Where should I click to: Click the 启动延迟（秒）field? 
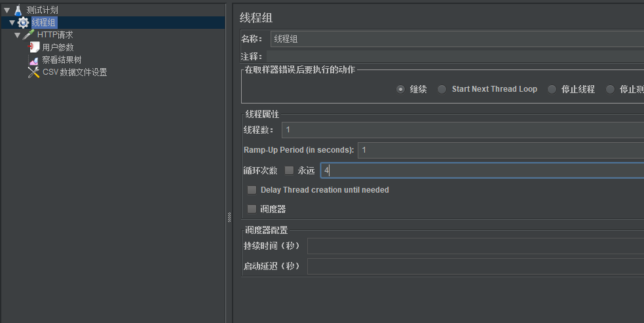(476, 266)
